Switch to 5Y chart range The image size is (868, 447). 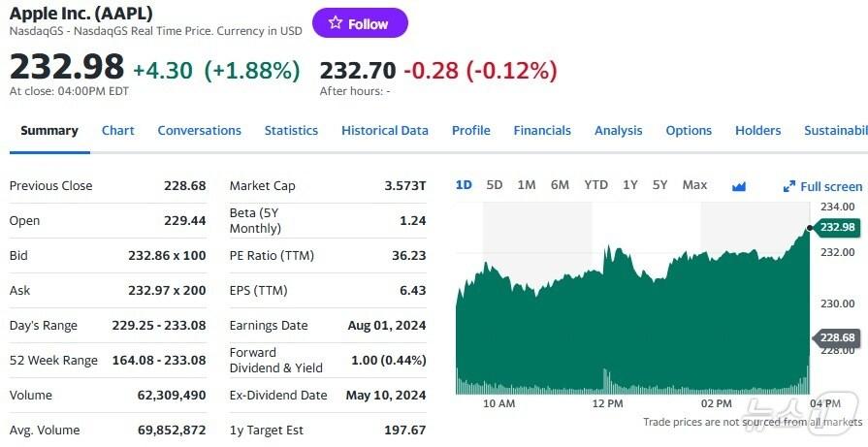660,184
